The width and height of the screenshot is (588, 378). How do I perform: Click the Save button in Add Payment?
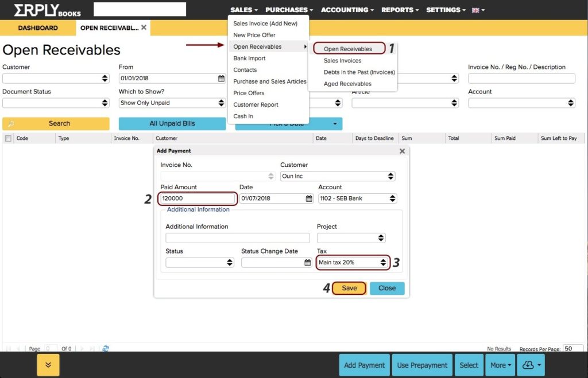(349, 288)
